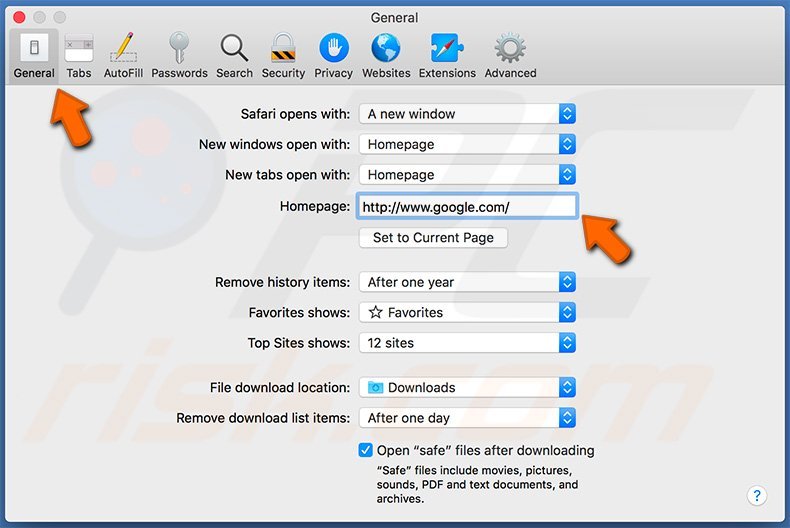The width and height of the screenshot is (790, 528).
Task: Expand the Top Sites shows dropdown
Action: (467, 343)
